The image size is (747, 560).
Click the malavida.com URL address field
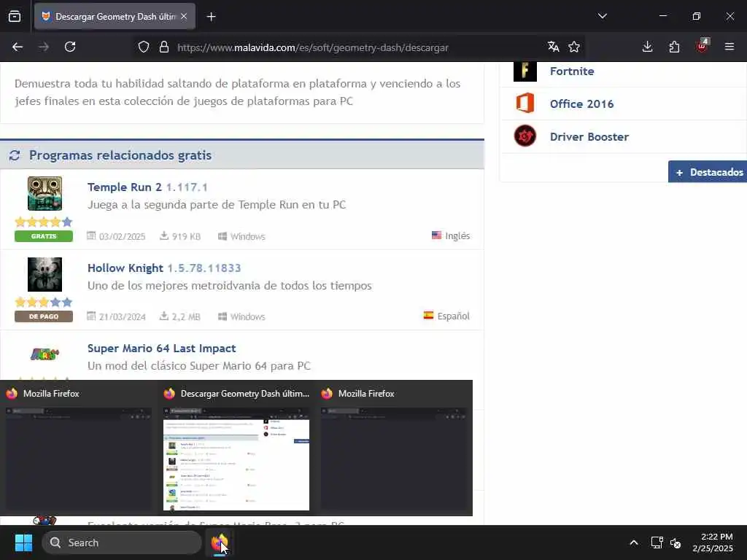312,47
